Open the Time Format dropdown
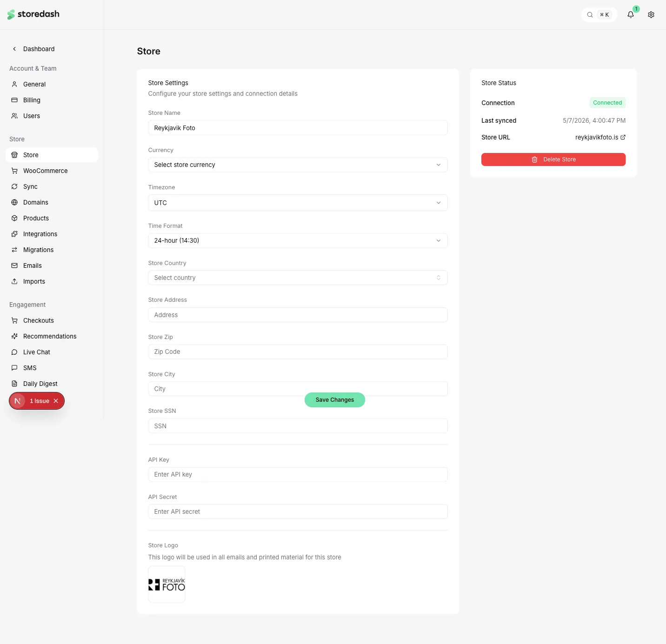The width and height of the screenshot is (666, 644). click(x=298, y=240)
